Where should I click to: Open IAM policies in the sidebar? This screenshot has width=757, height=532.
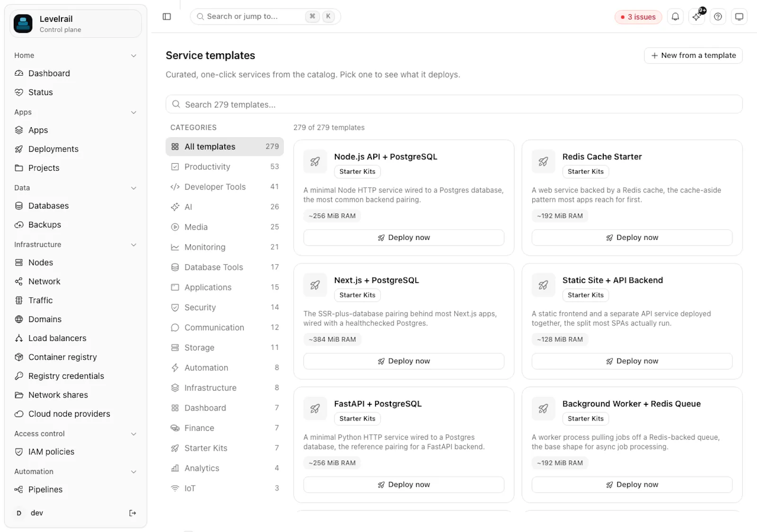(x=76, y=452)
